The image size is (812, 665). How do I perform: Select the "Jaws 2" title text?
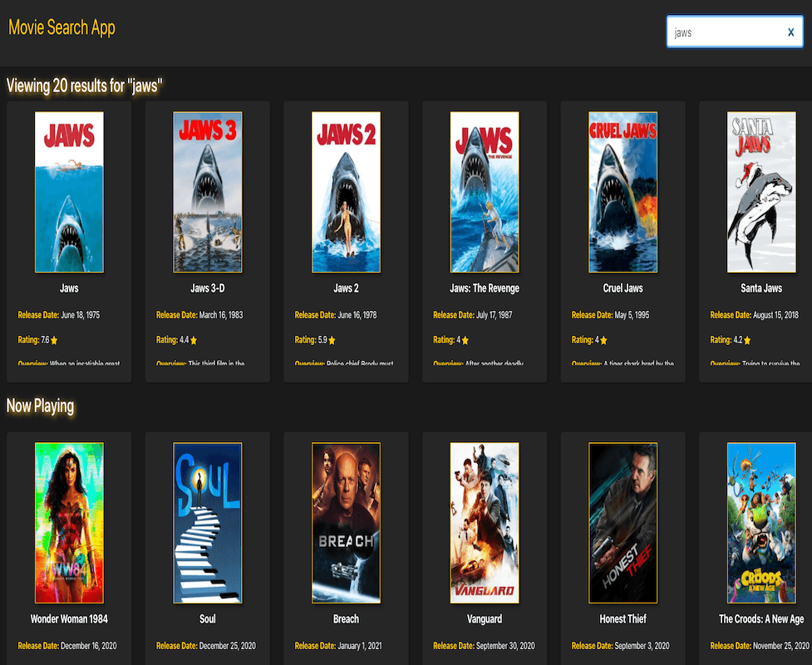346,288
